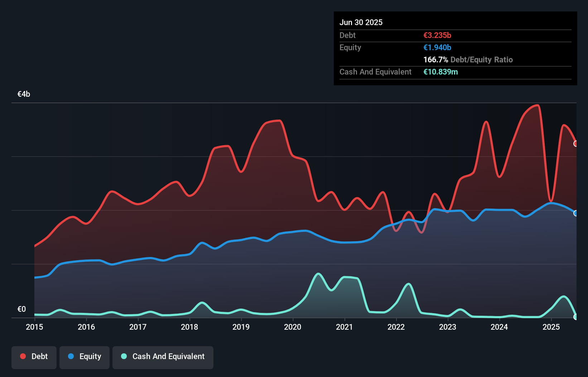Click the 2016 x-axis label

click(86, 327)
